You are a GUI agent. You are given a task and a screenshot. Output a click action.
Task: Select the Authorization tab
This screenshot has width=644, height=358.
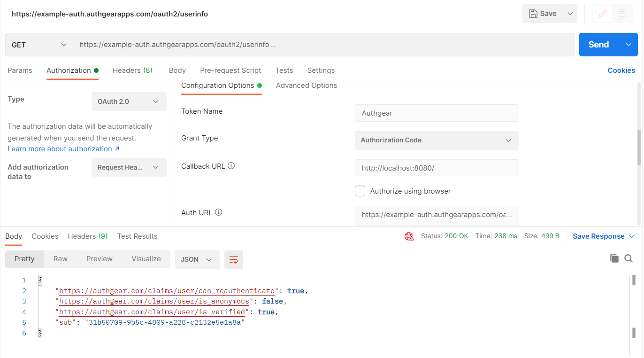[x=72, y=70]
